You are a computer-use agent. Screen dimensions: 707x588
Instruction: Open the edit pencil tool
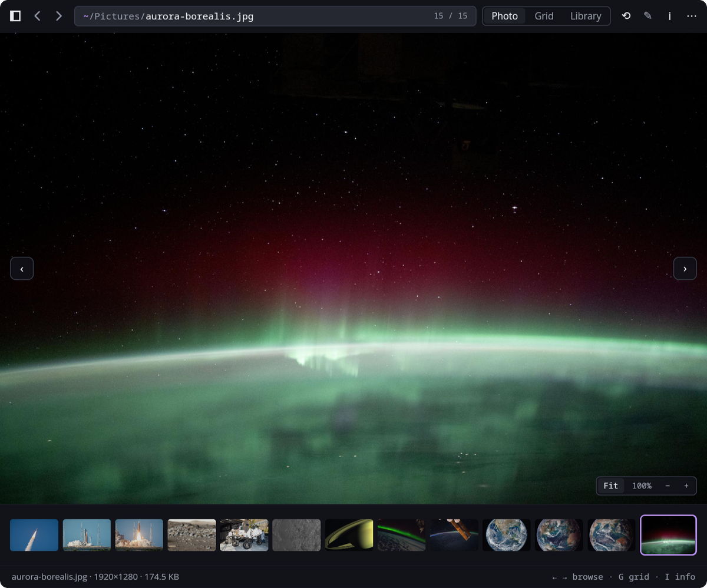(648, 16)
